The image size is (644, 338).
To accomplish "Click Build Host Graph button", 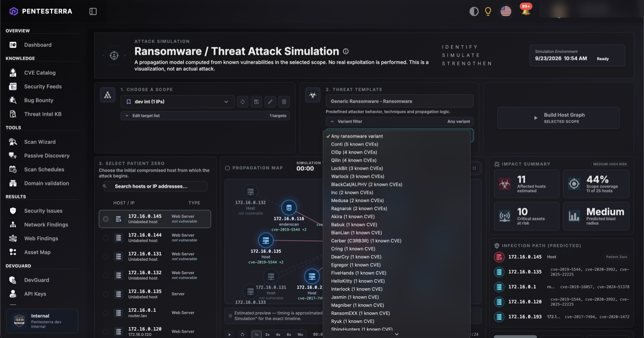I will coord(558,118).
